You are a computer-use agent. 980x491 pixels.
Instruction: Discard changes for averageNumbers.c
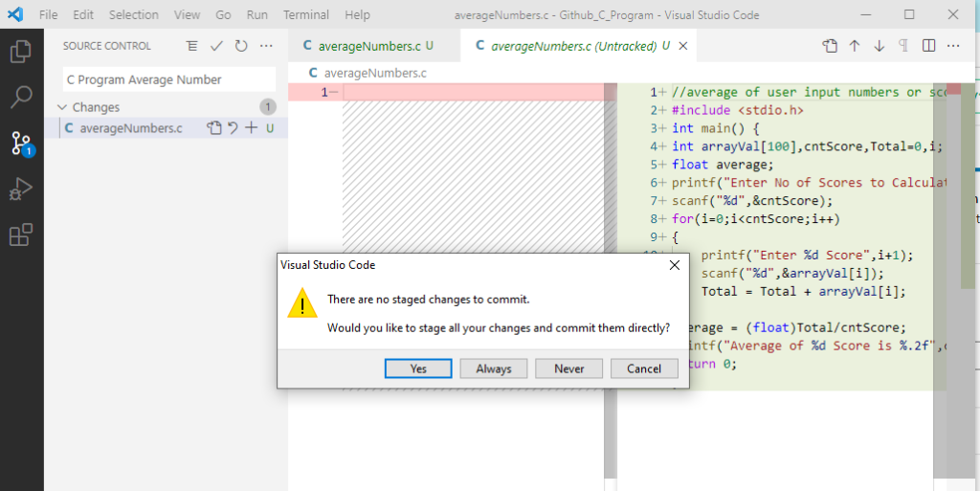(233, 127)
